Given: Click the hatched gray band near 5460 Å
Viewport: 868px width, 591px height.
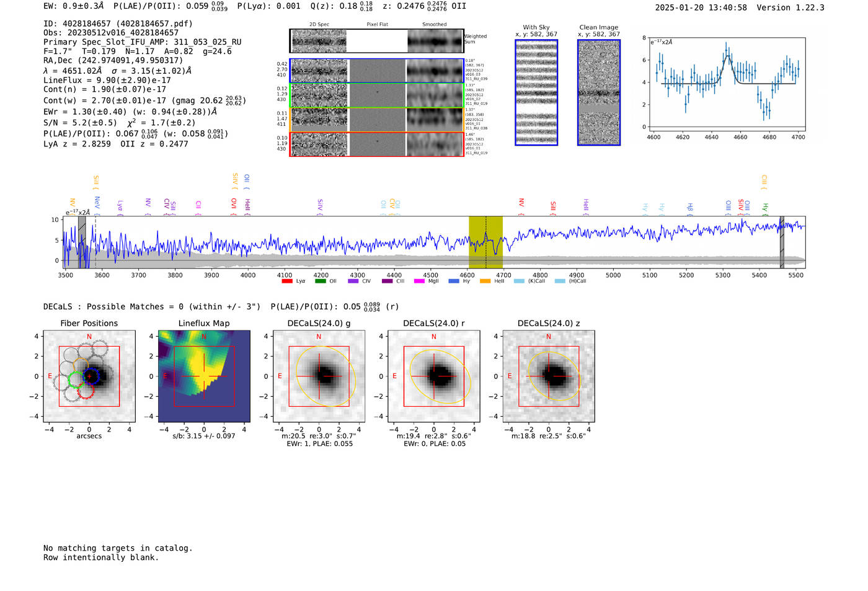Looking at the screenshot, I should pos(782,242).
